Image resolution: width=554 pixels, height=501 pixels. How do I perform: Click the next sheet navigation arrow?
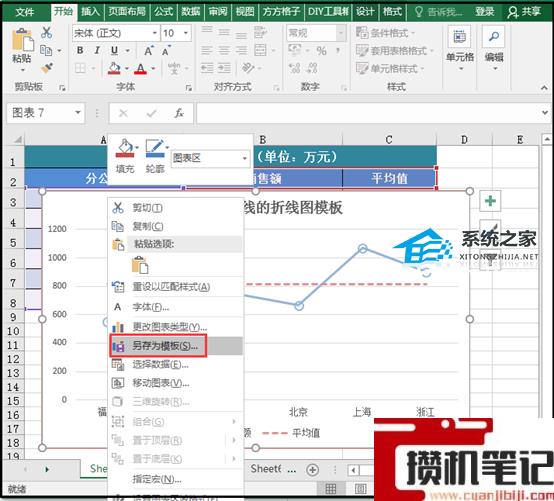[47, 470]
